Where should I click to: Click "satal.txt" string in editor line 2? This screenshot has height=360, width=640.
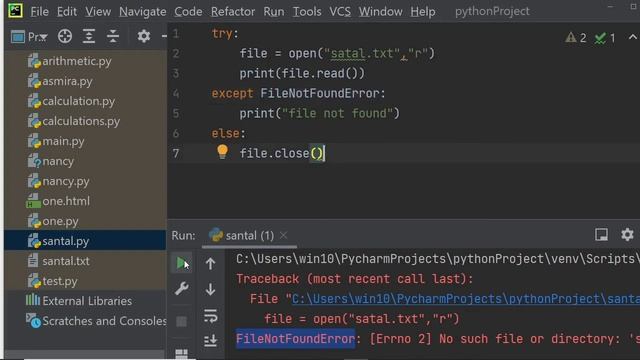(x=361, y=53)
